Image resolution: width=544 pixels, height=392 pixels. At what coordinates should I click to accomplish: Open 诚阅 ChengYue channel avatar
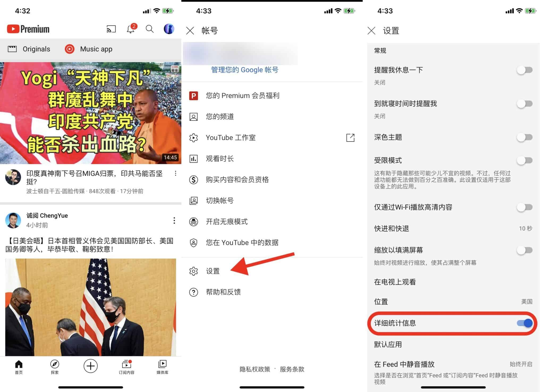click(x=13, y=220)
